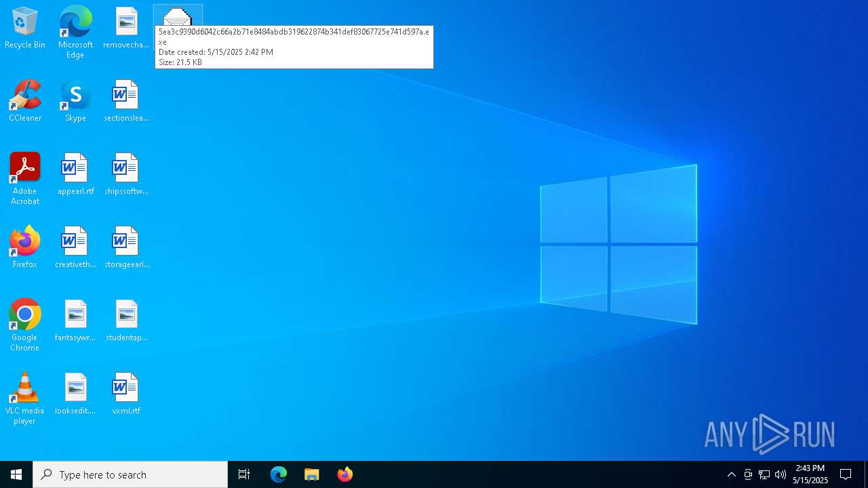Open the volume control tray icon
The image size is (868, 488).
781,474
